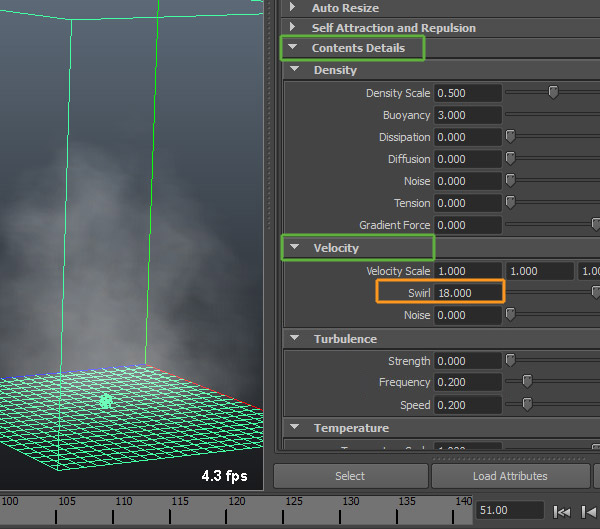This screenshot has width=600, height=529.
Task: Click the Velocity Noise value field
Action: (x=468, y=315)
